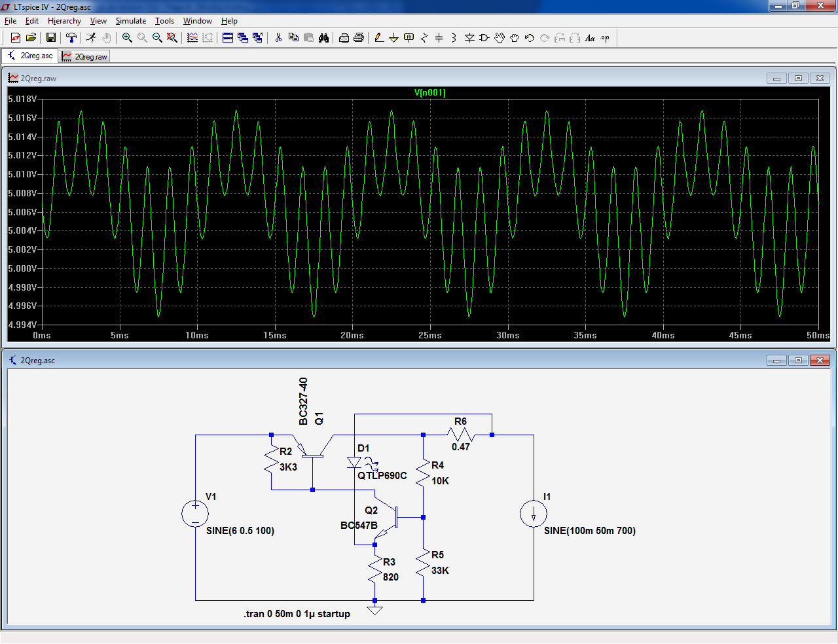Screen dimensions: 838x644
Task: Click the V(n001) trace label
Action: [x=429, y=93]
